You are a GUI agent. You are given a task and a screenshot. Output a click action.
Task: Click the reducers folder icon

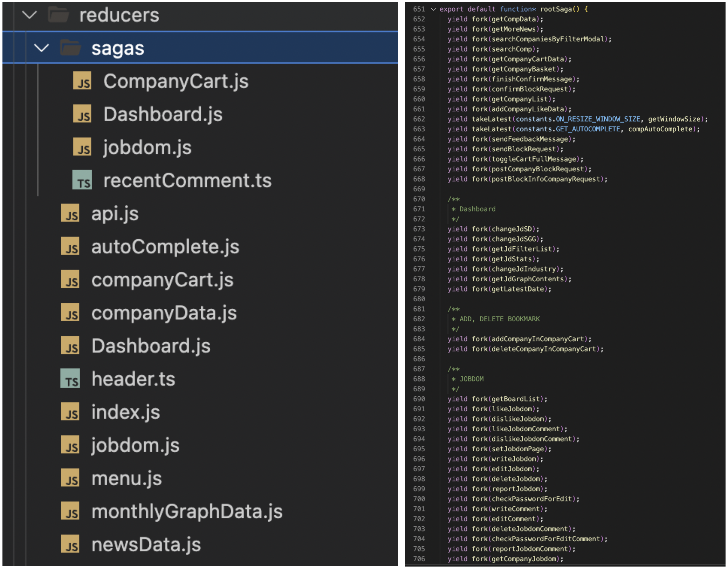coord(58,15)
